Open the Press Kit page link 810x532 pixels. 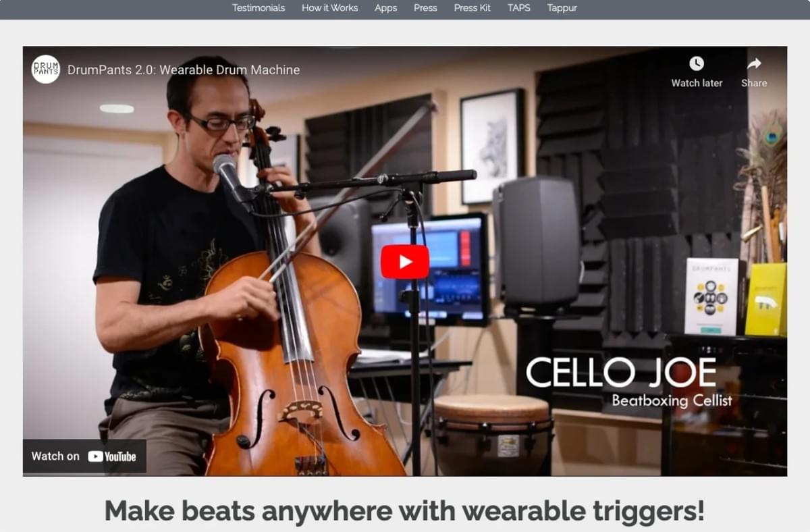(473, 8)
